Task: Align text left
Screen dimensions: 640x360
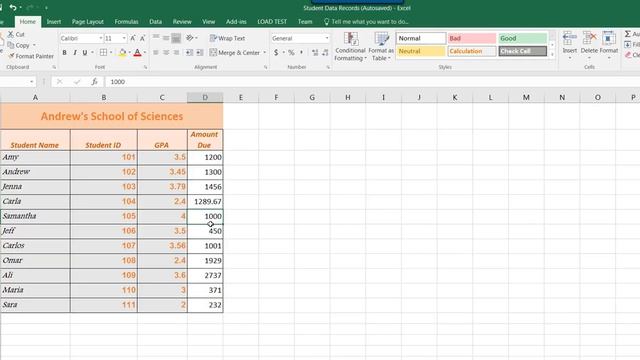Action: pyautogui.click(x=156, y=53)
